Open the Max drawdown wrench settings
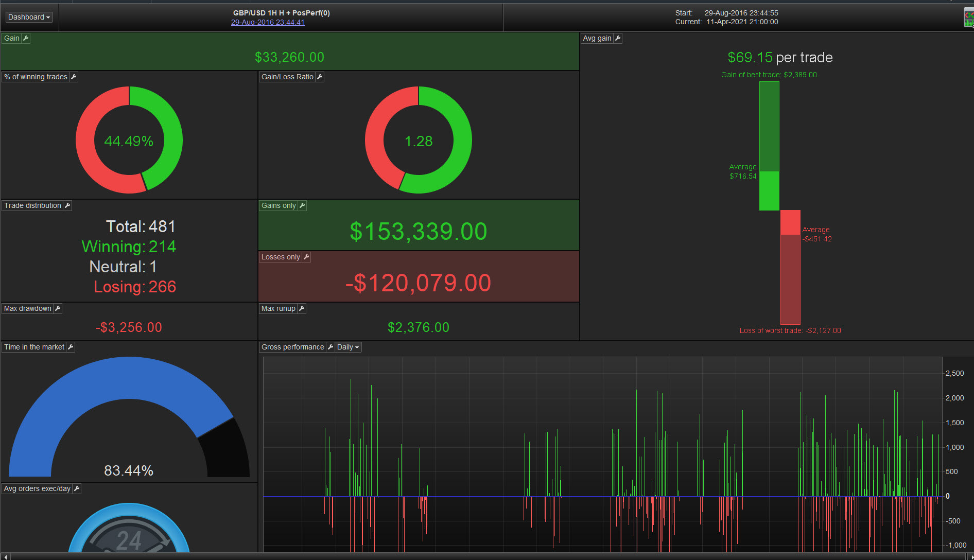 coord(58,308)
